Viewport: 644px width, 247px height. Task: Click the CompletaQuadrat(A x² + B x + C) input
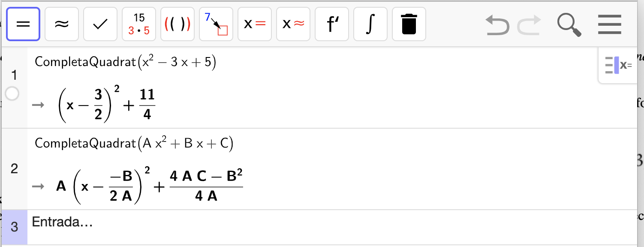(x=134, y=143)
